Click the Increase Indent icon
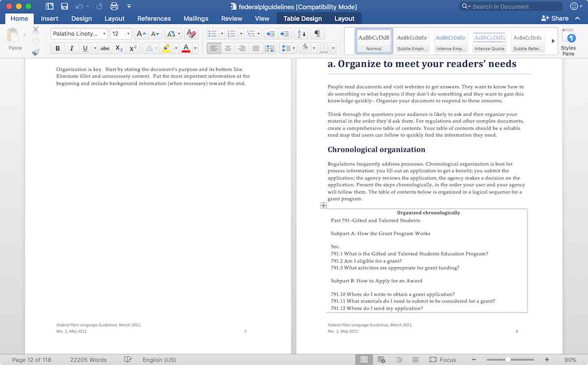 [285, 33]
